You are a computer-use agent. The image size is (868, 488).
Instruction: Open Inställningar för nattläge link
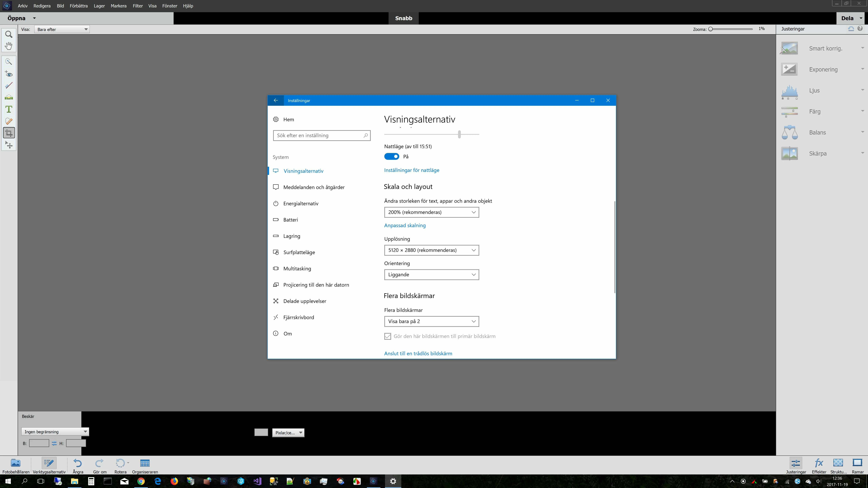(411, 170)
